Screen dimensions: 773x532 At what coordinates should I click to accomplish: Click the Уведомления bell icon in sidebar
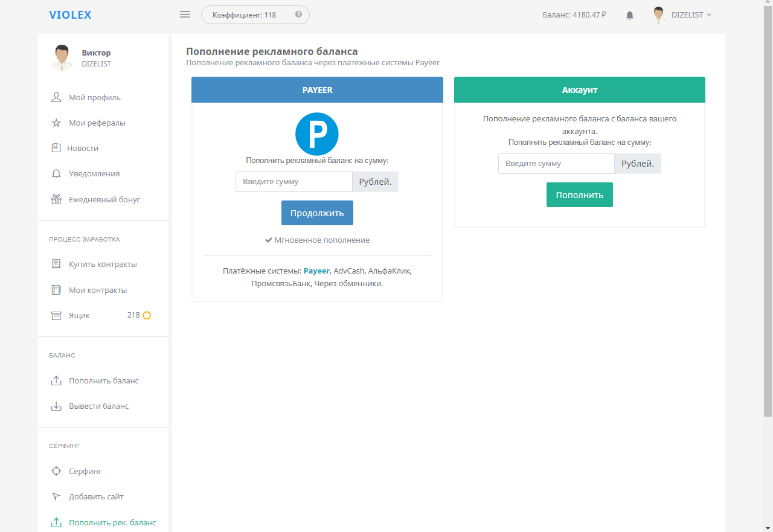[56, 173]
